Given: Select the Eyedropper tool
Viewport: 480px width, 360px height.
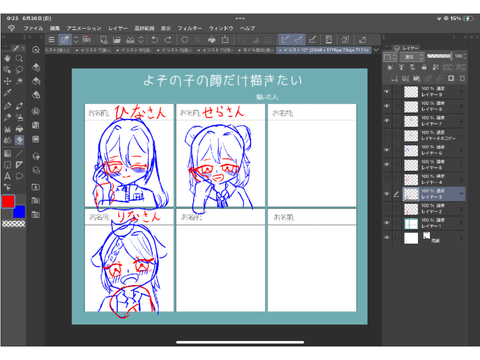Looking at the screenshot, I should [7, 93].
